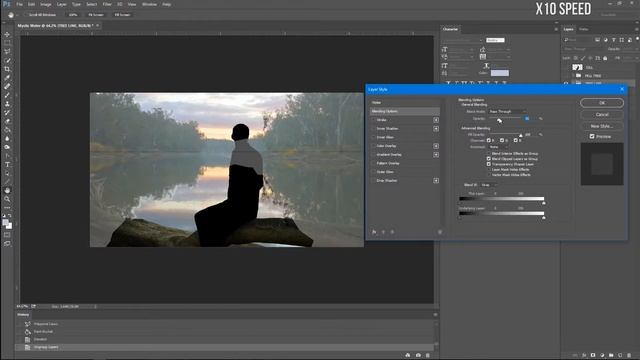This screenshot has width=640, height=360.
Task: Click the trash icon in Layer Style dialog
Action: point(440,232)
